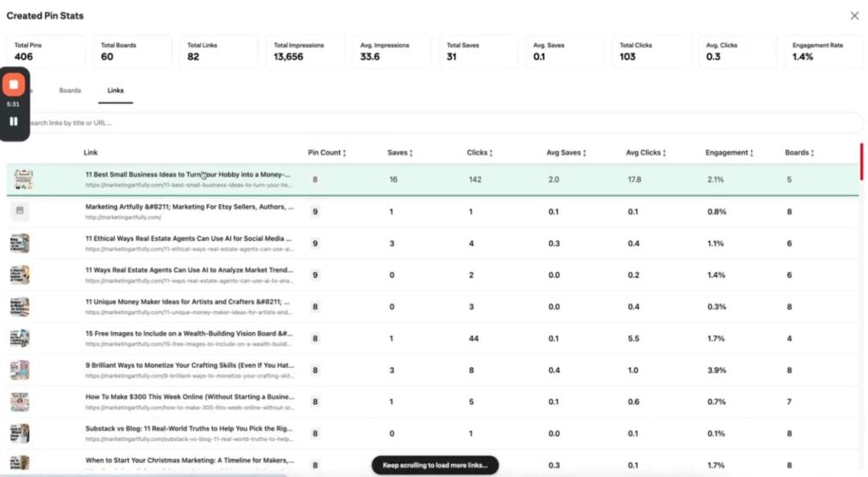The image size is (868, 477).
Task: Click the Avg. Clicks 0.3 stat card
Action: [x=737, y=52]
